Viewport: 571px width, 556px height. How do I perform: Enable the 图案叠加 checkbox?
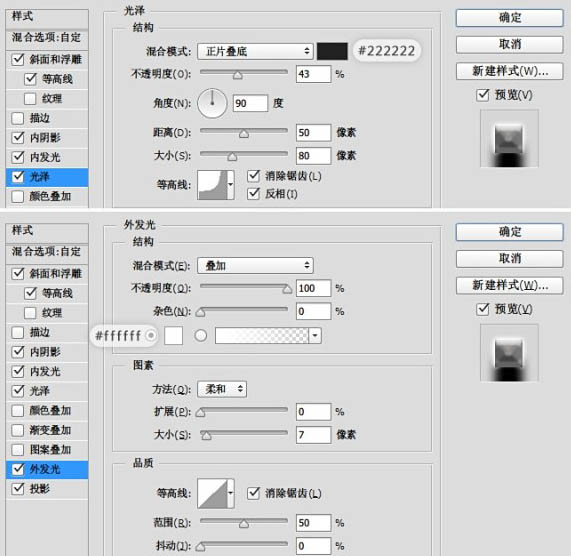(17, 450)
